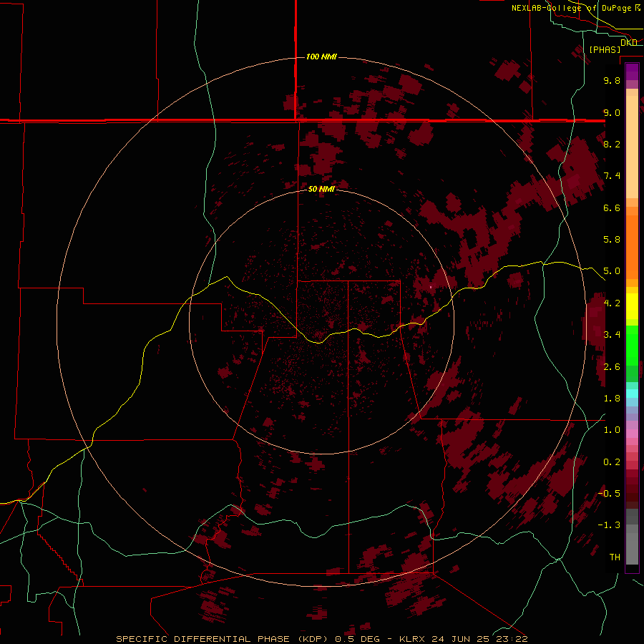The height and width of the screenshot is (644, 644).
Task: Click the "[PHAS]" legend unit label
Action: tap(605, 49)
